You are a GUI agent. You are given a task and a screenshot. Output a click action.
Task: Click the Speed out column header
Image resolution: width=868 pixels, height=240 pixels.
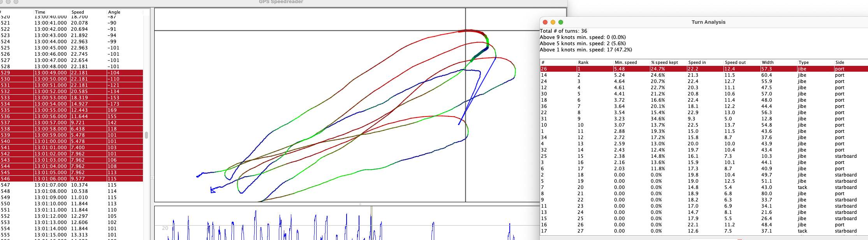coord(735,62)
